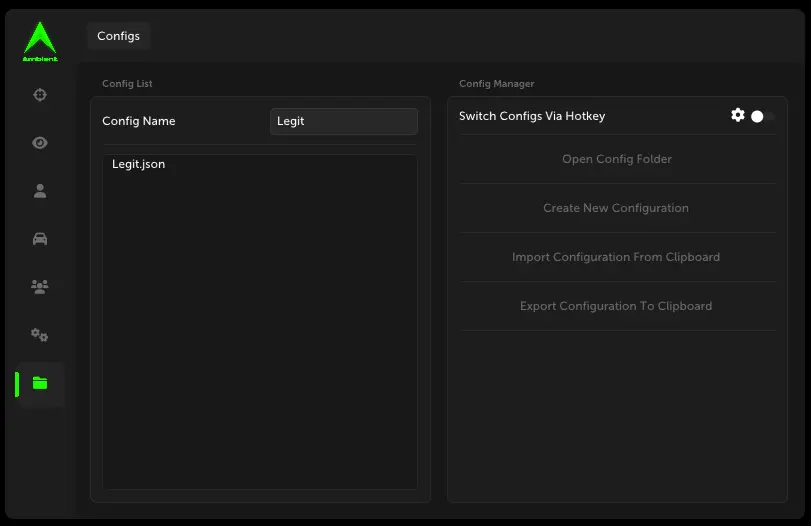Click Open Config Folder button

[616, 159]
